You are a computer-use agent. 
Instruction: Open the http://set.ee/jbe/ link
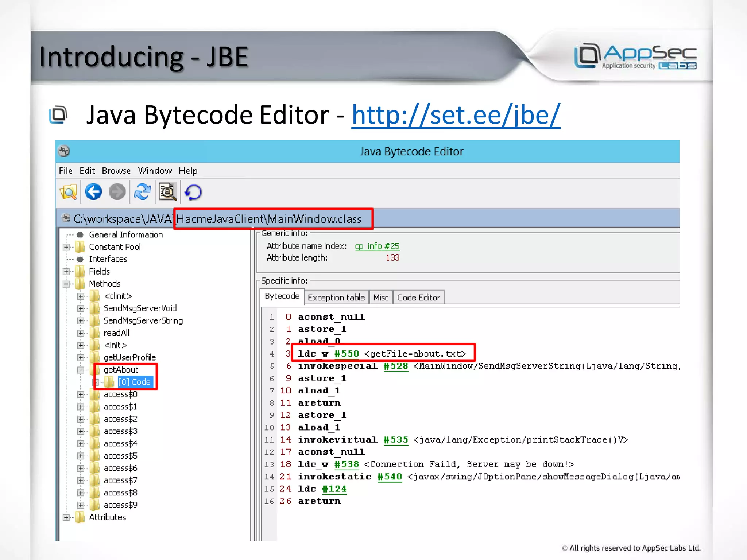[456, 115]
